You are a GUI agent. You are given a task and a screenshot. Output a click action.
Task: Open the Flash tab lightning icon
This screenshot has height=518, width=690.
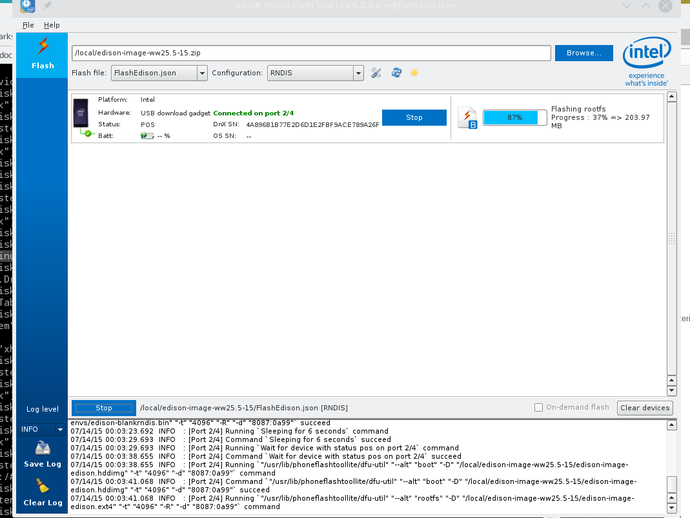(x=43, y=46)
